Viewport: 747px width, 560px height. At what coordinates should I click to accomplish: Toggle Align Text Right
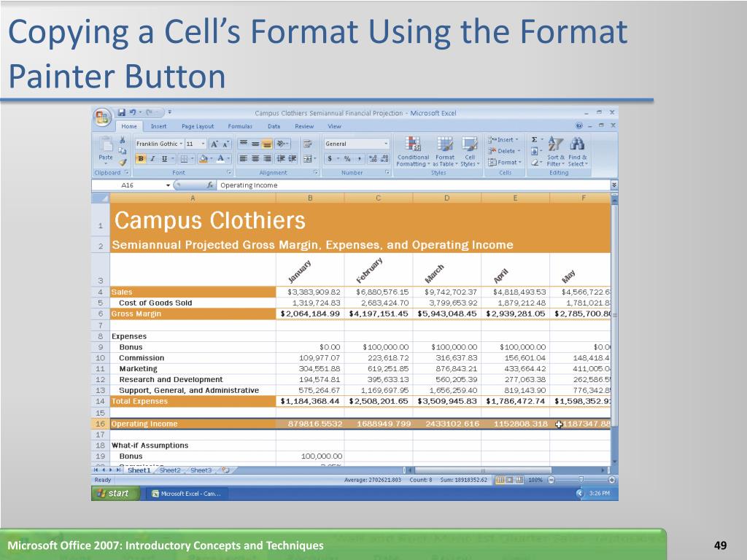[267, 158]
